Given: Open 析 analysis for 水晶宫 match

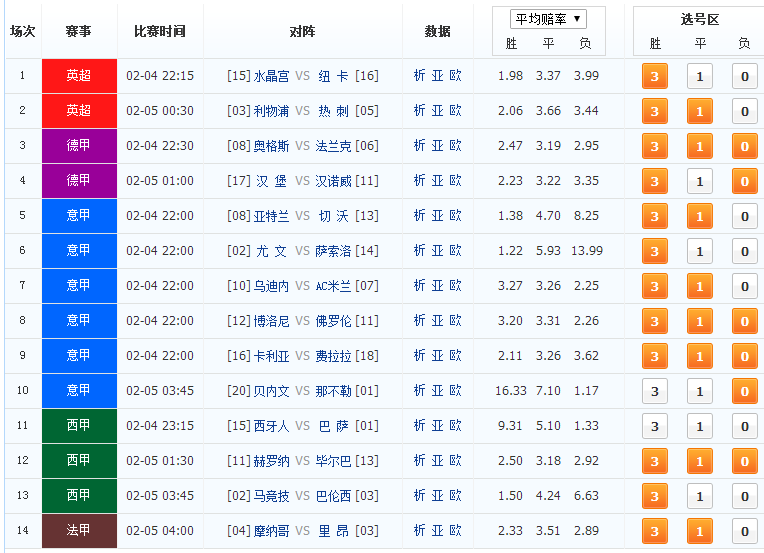Looking at the screenshot, I should pos(420,76).
